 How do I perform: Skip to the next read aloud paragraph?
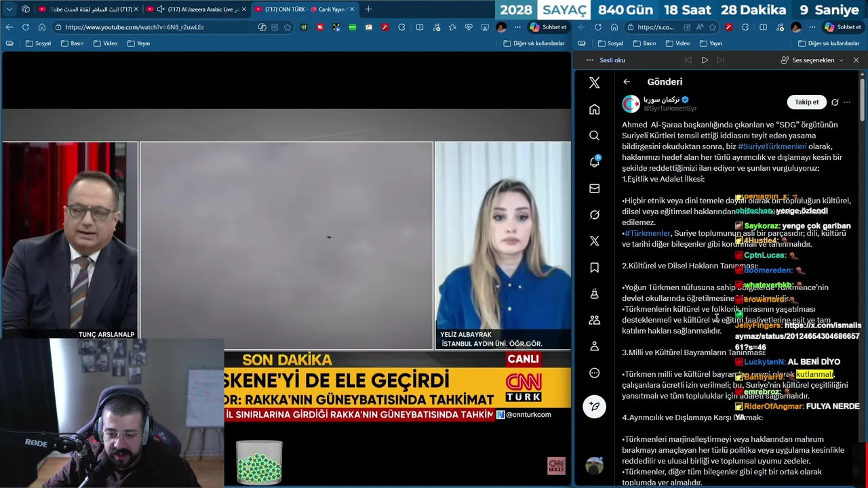click(x=721, y=60)
